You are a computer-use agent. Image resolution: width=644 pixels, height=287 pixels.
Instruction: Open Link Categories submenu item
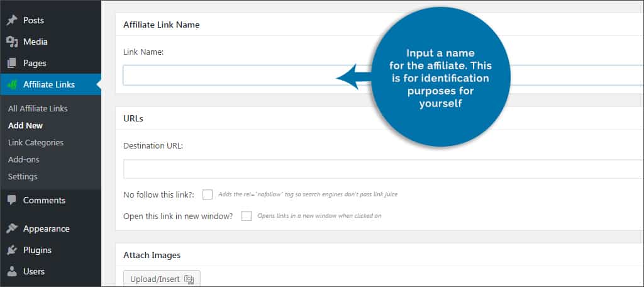click(x=36, y=142)
